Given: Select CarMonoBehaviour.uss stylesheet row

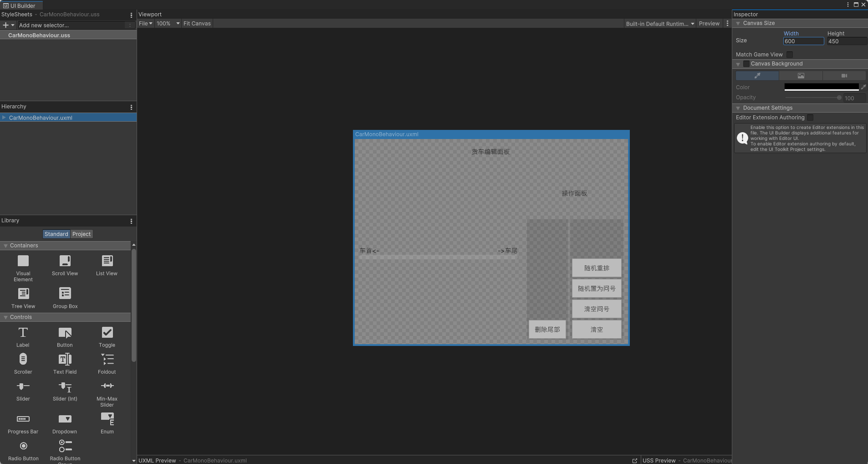Looking at the screenshot, I should [x=68, y=35].
